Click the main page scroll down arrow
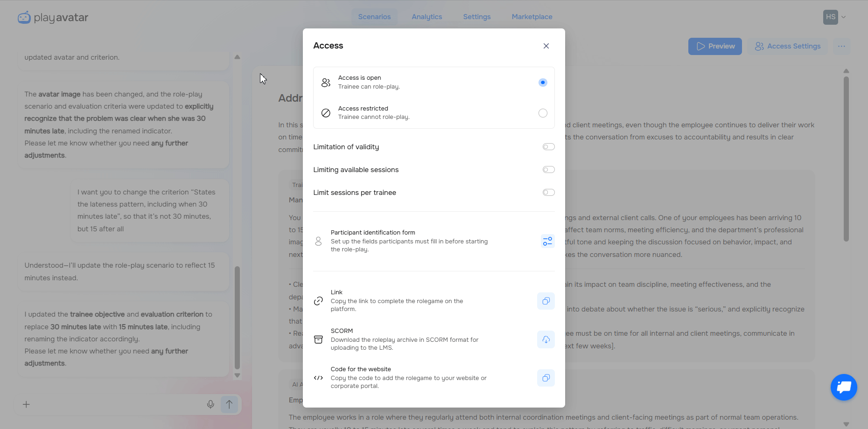The height and width of the screenshot is (429, 868). point(846,424)
